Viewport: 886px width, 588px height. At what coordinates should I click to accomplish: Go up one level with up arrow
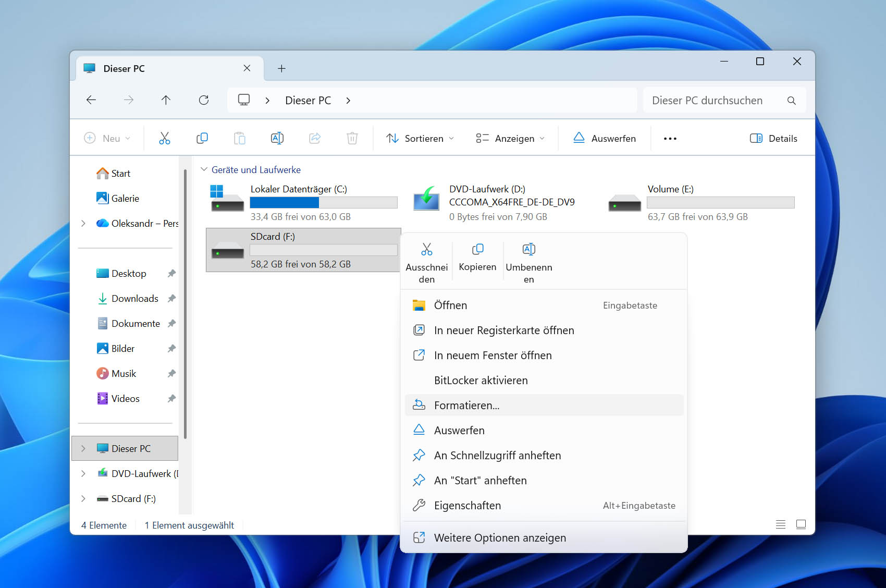166,100
